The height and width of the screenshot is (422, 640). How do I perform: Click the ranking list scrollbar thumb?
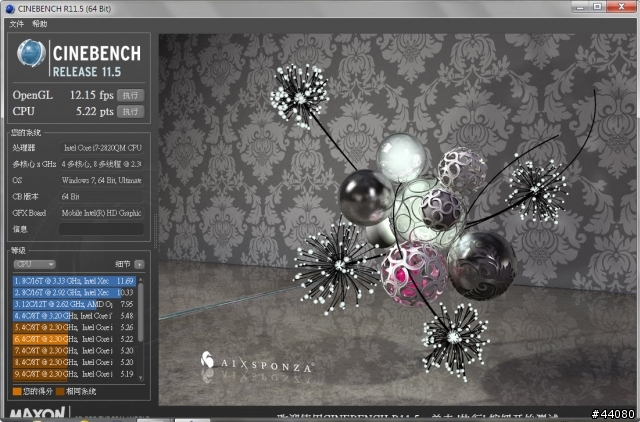tap(141, 312)
